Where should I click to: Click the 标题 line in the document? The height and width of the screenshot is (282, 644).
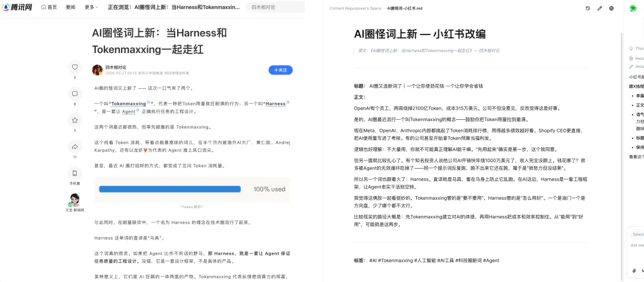(419, 86)
